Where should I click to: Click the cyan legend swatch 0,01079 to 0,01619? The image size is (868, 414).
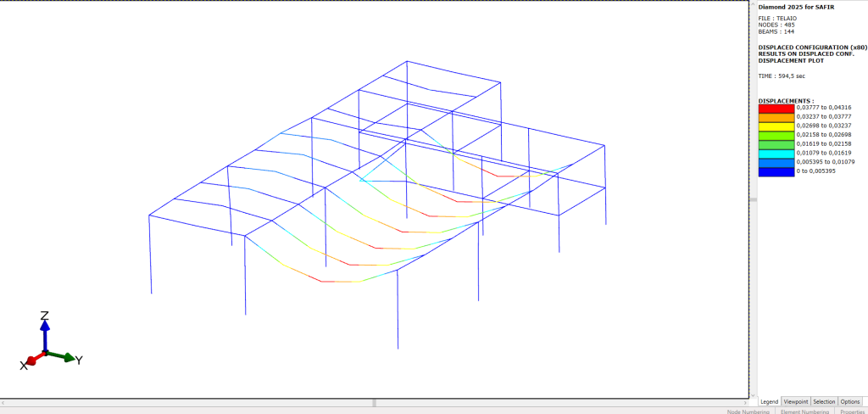pos(776,153)
